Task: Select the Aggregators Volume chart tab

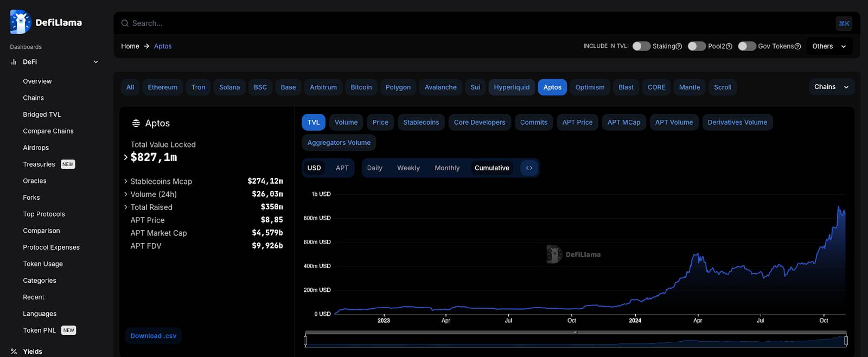Action: coord(339,143)
